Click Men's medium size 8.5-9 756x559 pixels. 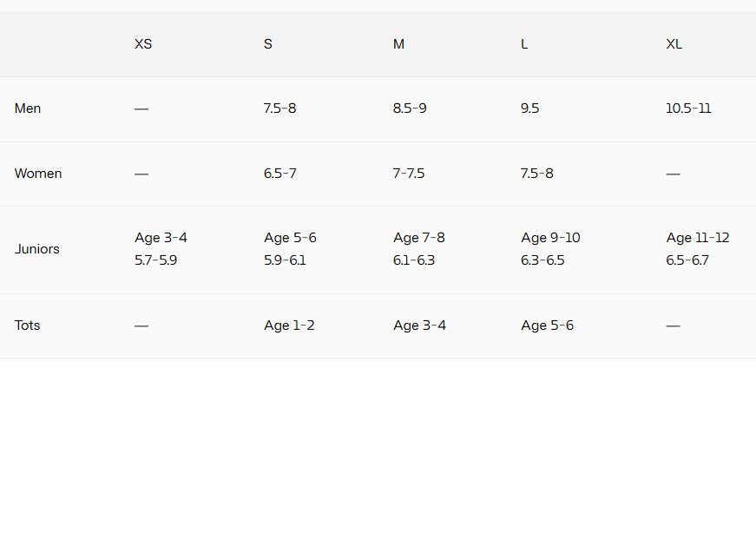[410, 109]
